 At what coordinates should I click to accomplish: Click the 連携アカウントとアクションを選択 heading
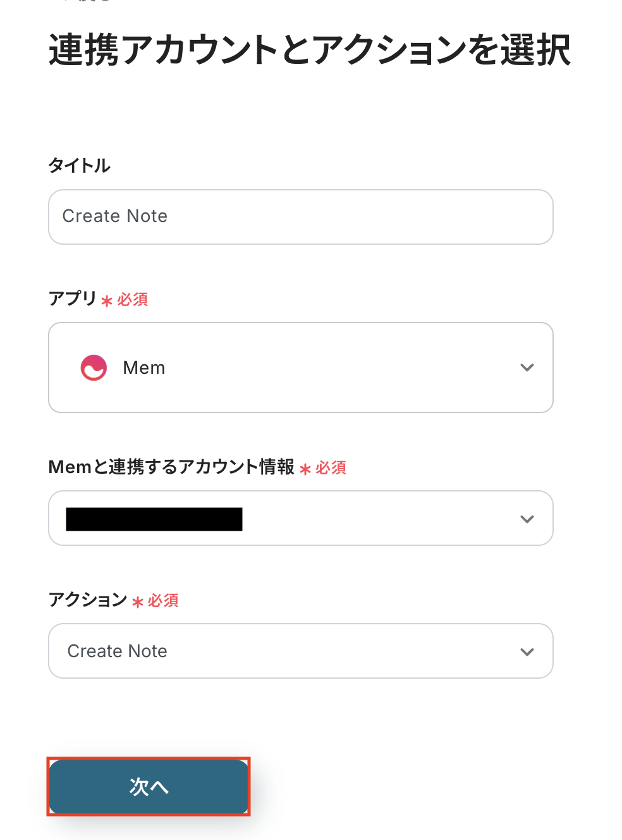[310, 50]
